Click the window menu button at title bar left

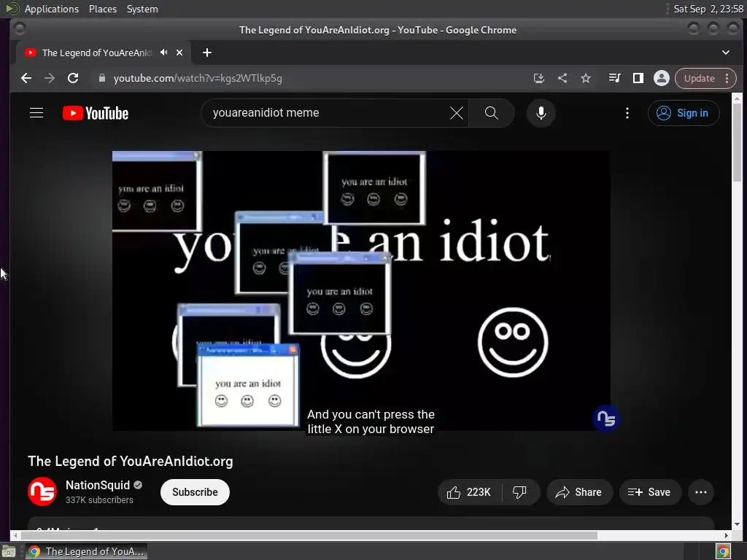[x=20, y=29]
